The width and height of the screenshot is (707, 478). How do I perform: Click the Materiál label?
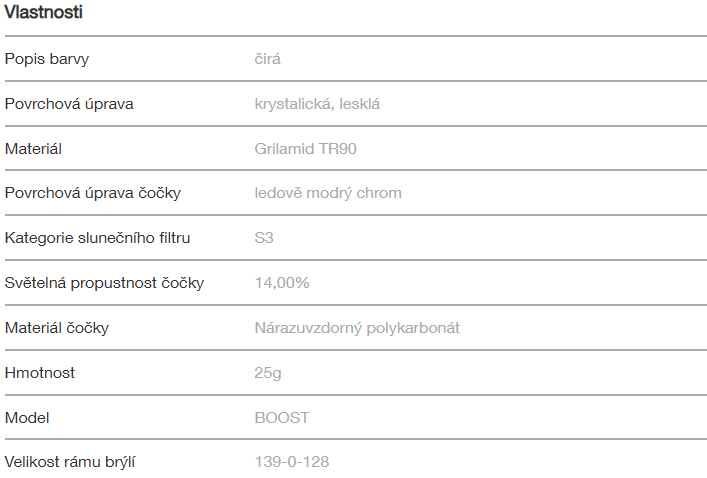pos(33,149)
